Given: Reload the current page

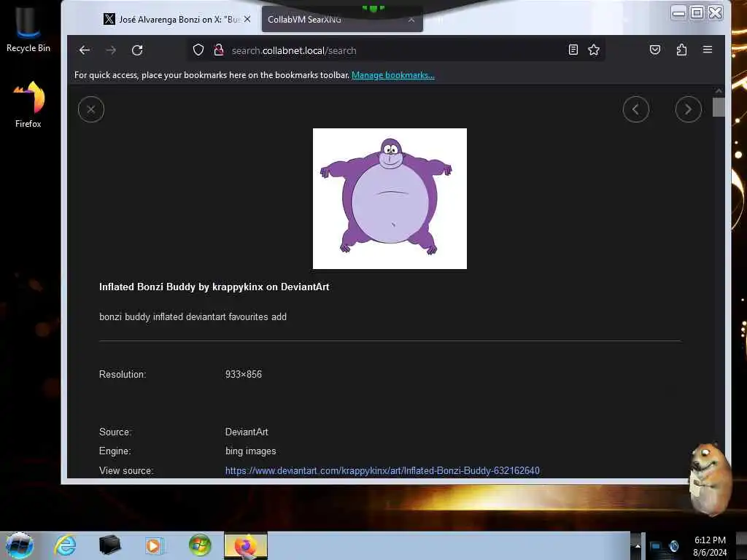Looking at the screenshot, I should click(x=137, y=50).
